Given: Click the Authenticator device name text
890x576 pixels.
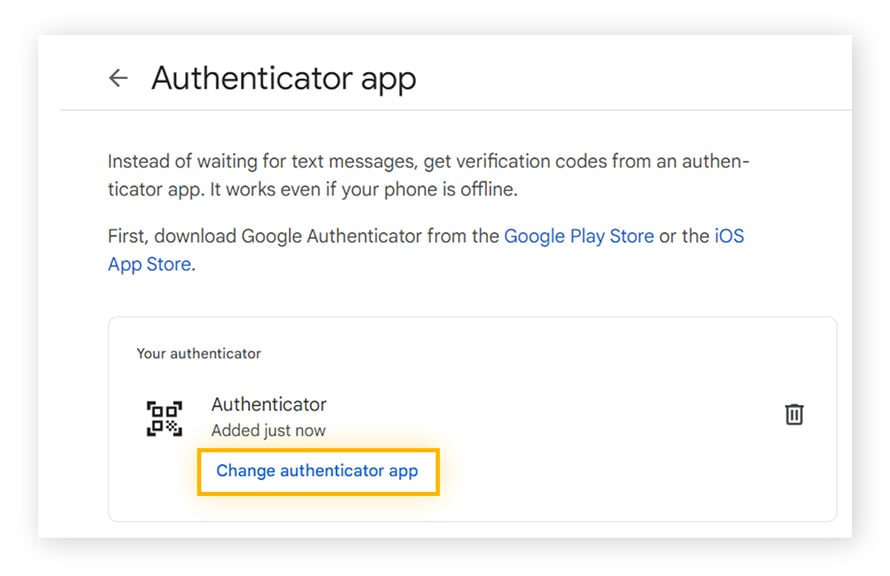Looking at the screenshot, I should tap(268, 404).
